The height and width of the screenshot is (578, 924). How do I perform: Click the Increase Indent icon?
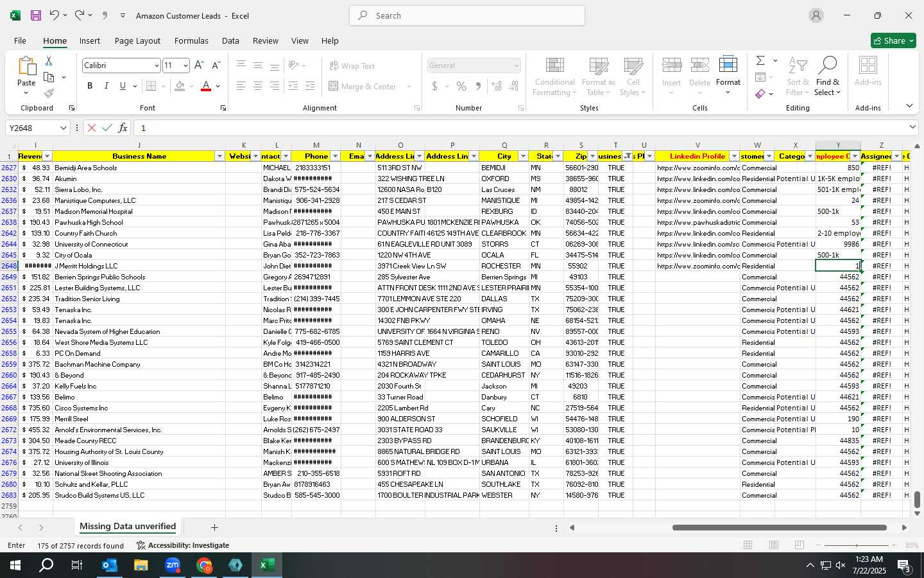[310, 86]
